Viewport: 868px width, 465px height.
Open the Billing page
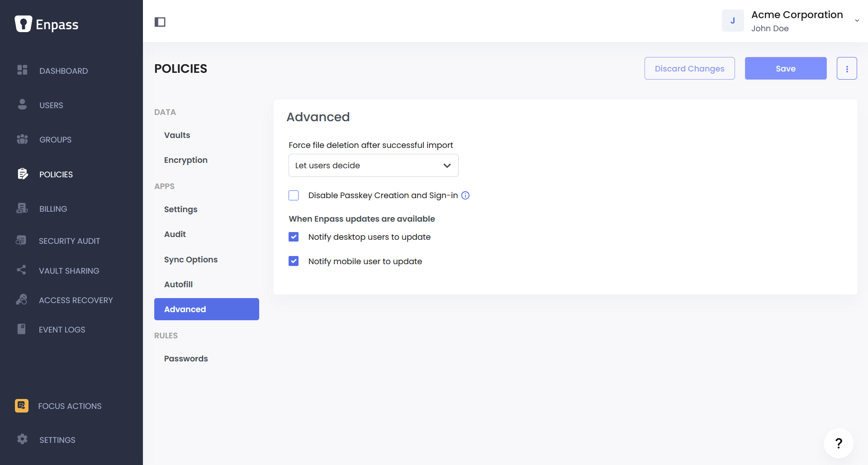point(53,209)
